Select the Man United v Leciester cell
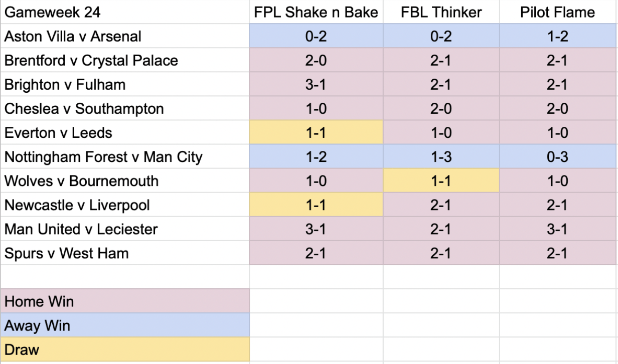This screenshot has width=618, height=364. [125, 229]
